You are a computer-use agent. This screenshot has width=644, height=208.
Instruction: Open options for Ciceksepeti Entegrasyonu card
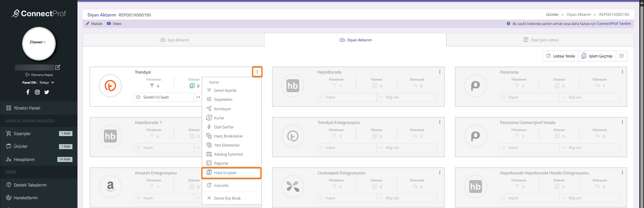[440, 173]
